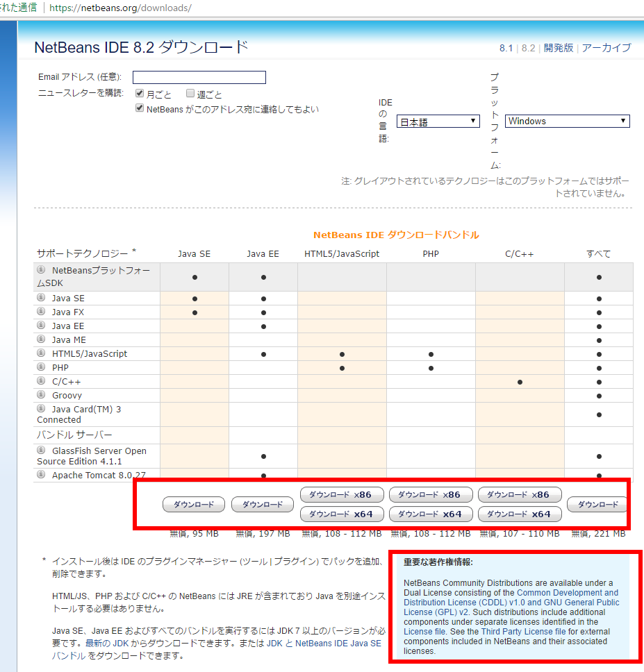Toggle the 月ごと newsletter checkbox
The width and height of the screenshot is (644, 672).
coord(140,94)
